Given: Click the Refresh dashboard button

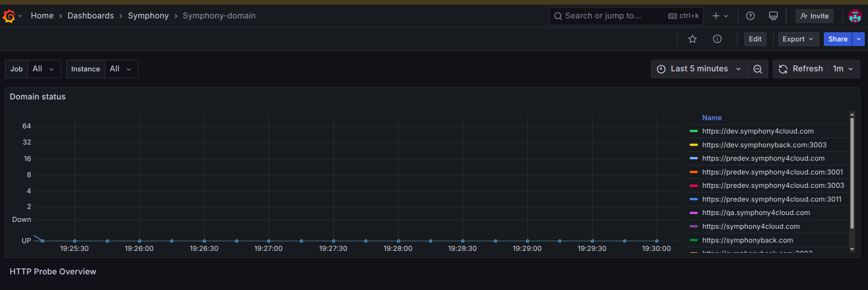Looking at the screenshot, I should [800, 69].
